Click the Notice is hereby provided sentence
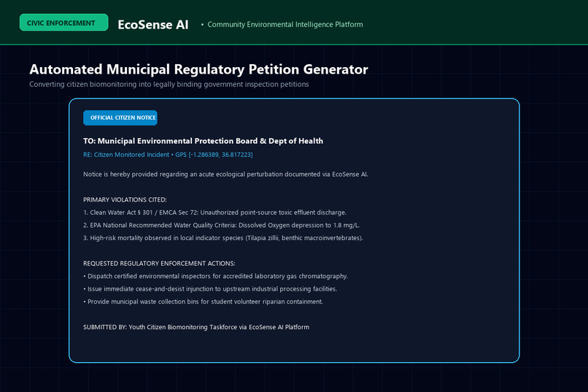588x392 pixels. (x=225, y=174)
